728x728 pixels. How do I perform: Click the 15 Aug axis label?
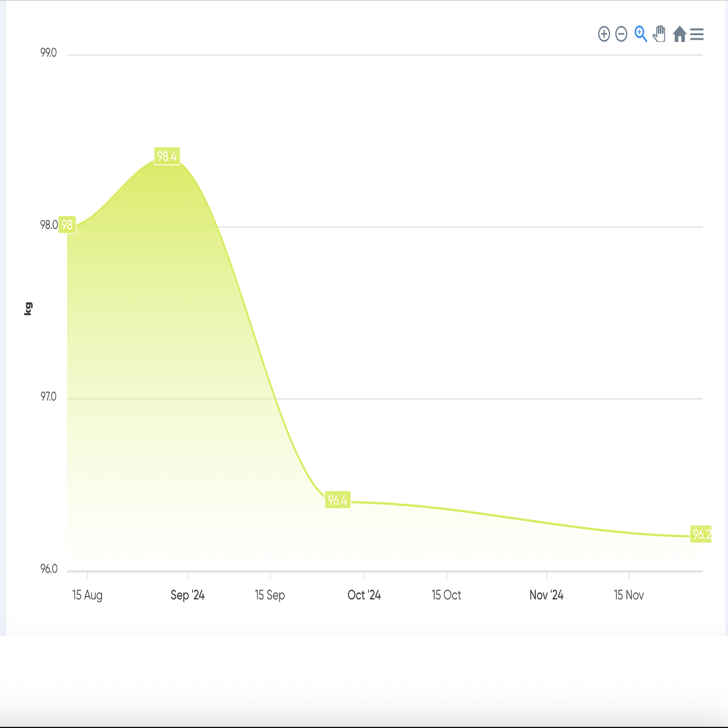pyautogui.click(x=87, y=595)
